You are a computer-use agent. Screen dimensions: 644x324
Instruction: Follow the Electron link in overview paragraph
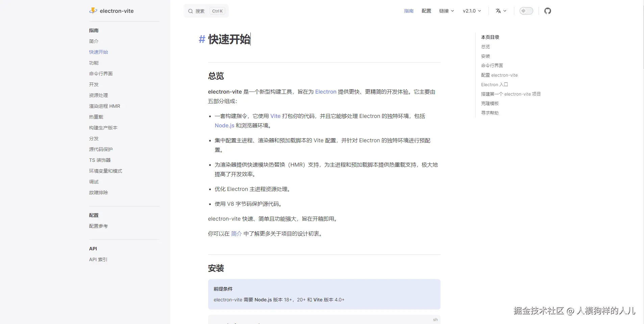[x=326, y=92]
